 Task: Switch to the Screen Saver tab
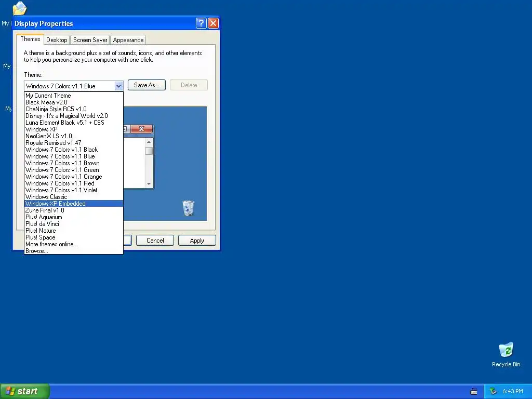click(x=90, y=39)
